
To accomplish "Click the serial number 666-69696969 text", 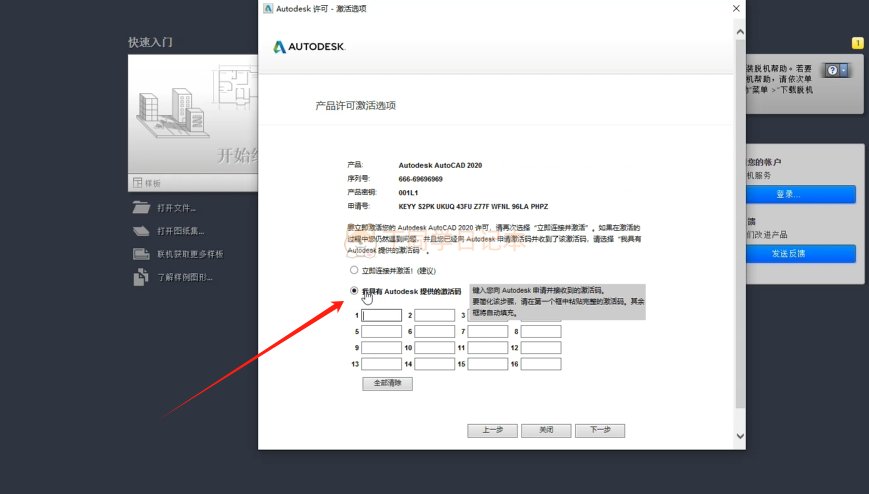I will [x=420, y=179].
